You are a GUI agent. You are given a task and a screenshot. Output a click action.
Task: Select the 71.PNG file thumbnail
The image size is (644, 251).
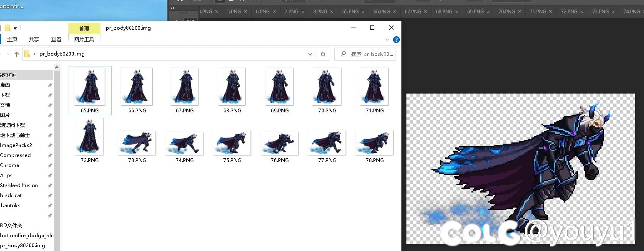tap(374, 86)
